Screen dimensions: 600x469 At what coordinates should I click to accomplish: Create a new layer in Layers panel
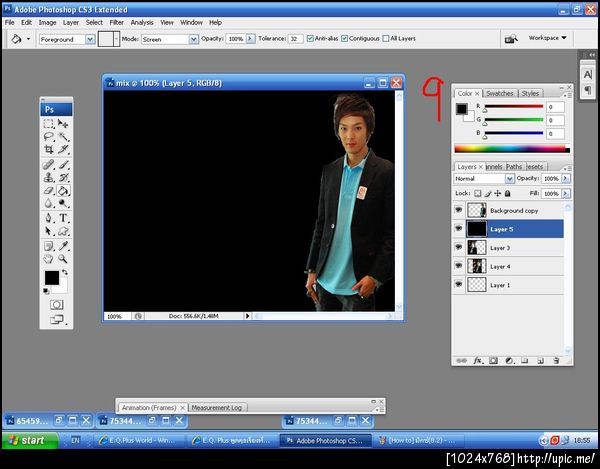point(540,360)
